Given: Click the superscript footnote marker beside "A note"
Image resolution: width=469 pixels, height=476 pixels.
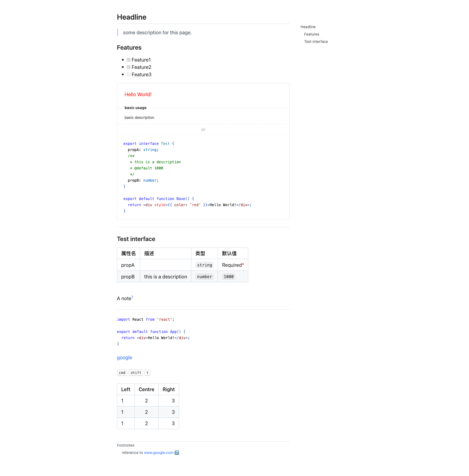Looking at the screenshot, I should pos(132,297).
